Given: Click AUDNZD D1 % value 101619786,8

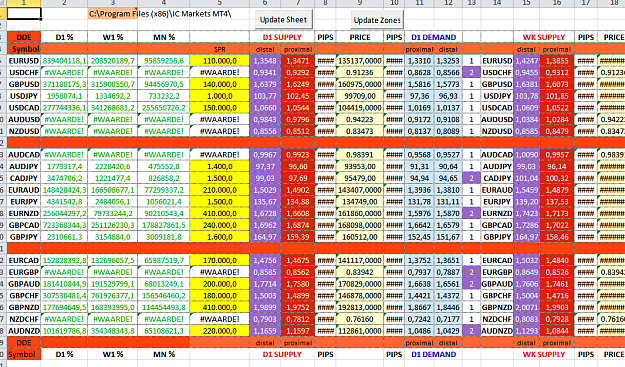Looking at the screenshot, I should tap(64, 331).
